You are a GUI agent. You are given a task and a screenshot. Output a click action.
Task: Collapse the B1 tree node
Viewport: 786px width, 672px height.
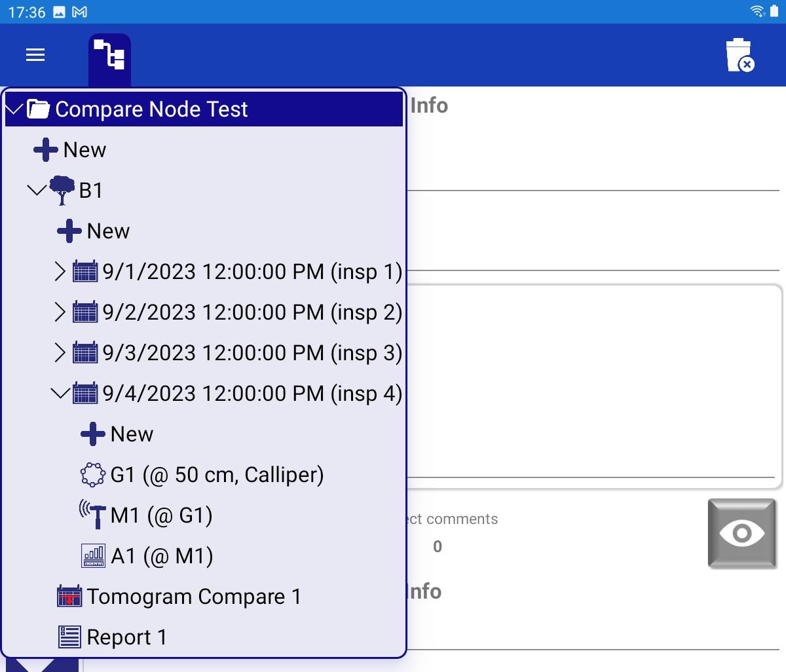pyautogui.click(x=37, y=191)
